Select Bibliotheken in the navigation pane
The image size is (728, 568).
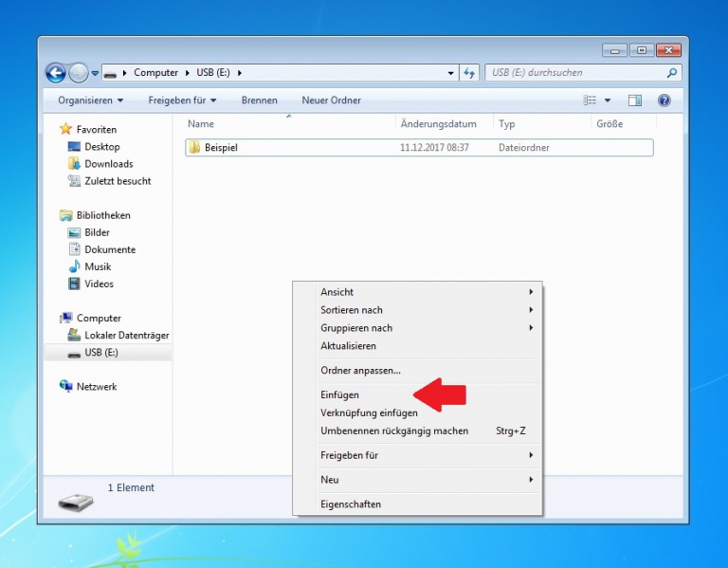tap(103, 215)
